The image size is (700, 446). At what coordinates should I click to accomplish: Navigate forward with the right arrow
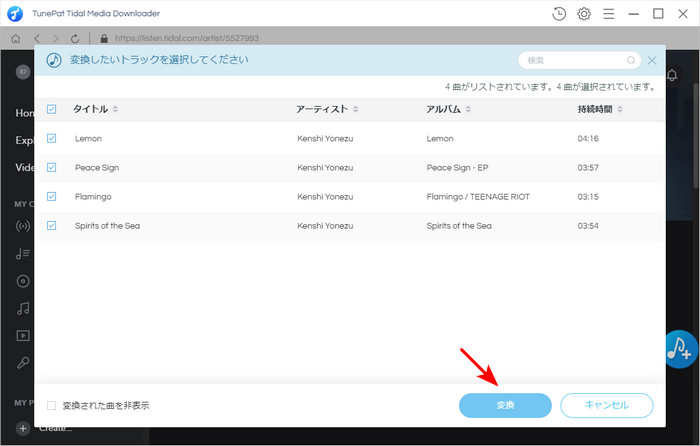tap(55, 38)
